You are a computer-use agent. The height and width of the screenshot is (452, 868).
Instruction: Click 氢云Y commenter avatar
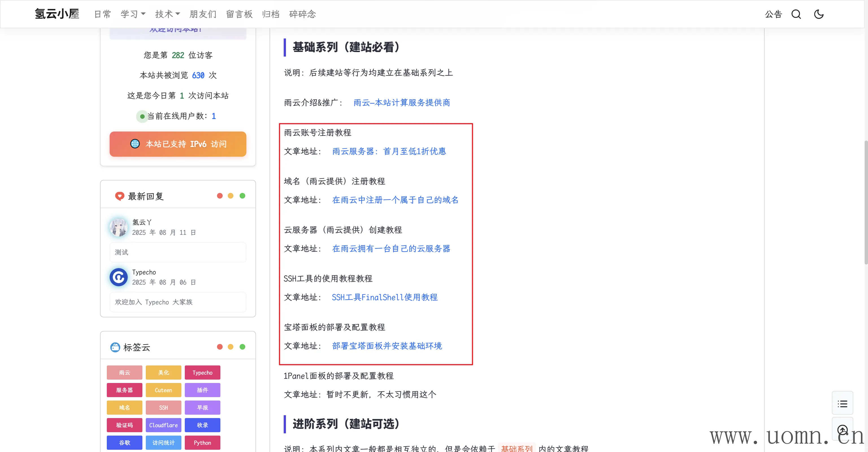pyautogui.click(x=119, y=227)
